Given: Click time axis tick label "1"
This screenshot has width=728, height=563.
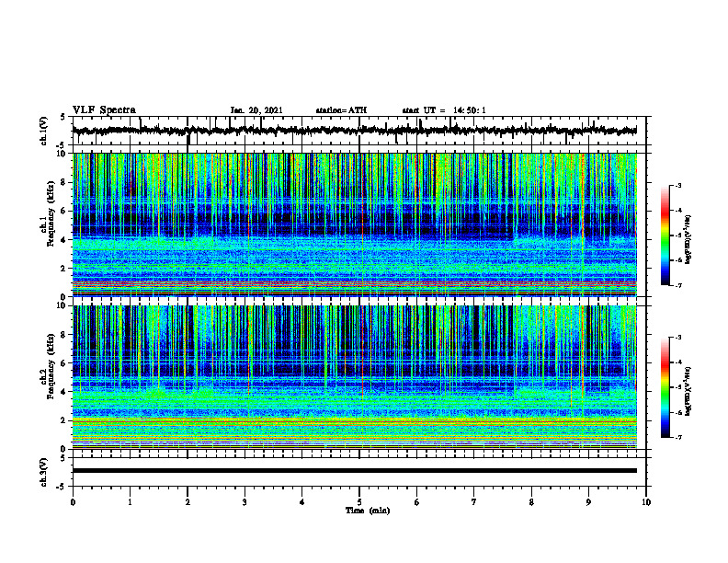Looking at the screenshot, I should (x=130, y=502).
